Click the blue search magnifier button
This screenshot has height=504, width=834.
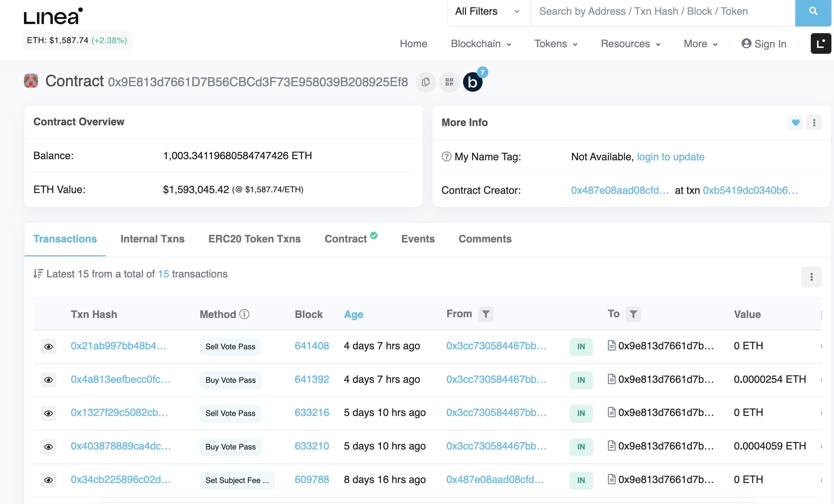point(813,12)
